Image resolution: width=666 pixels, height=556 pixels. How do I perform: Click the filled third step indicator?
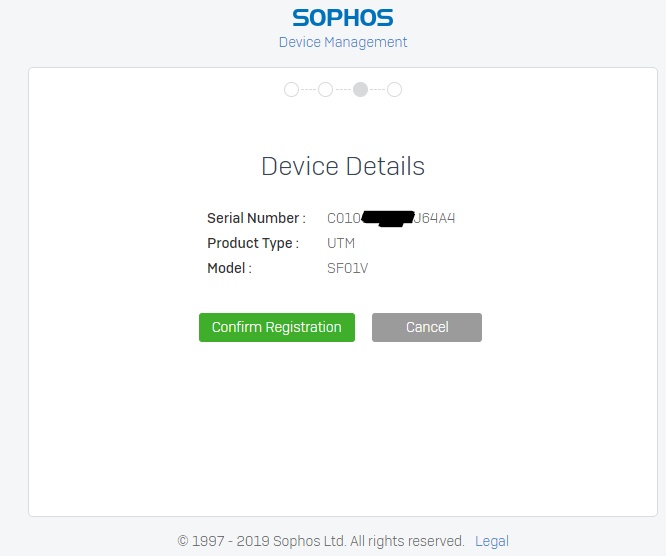point(360,90)
